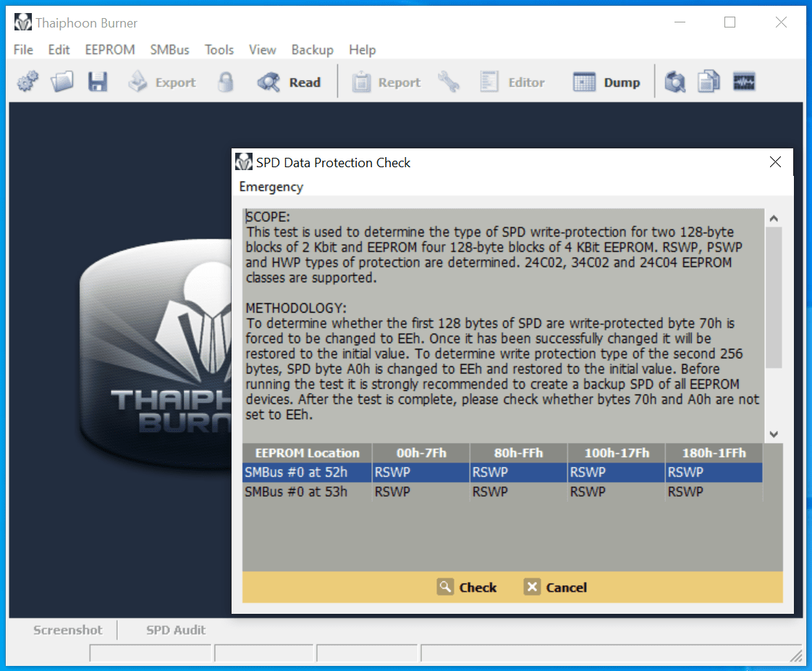Click the magnifier database search icon

(674, 82)
